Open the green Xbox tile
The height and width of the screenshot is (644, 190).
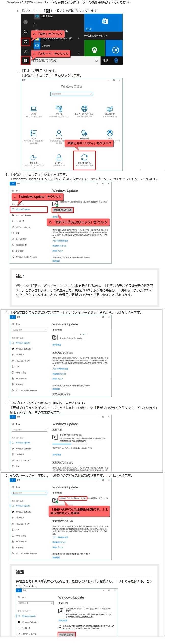(x=94, y=50)
